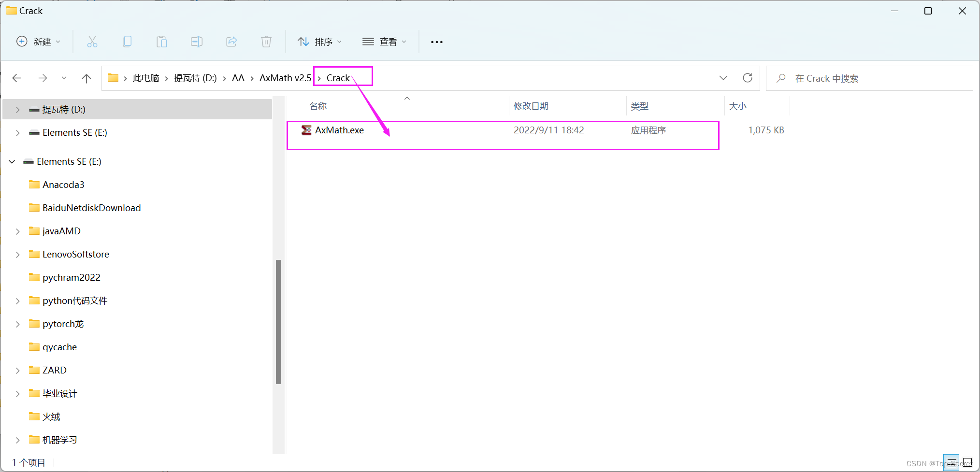
Task: Open the 查看 (View) dropdown
Action: point(385,42)
